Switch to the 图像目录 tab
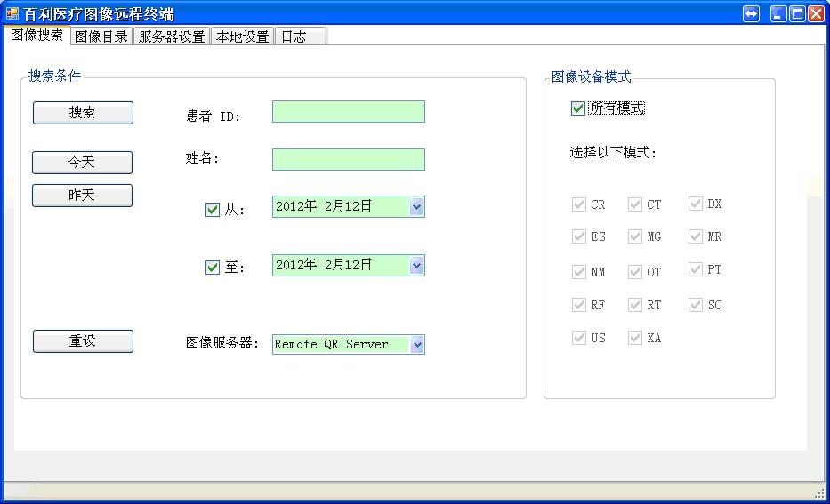The width and height of the screenshot is (830, 504). pos(101,36)
